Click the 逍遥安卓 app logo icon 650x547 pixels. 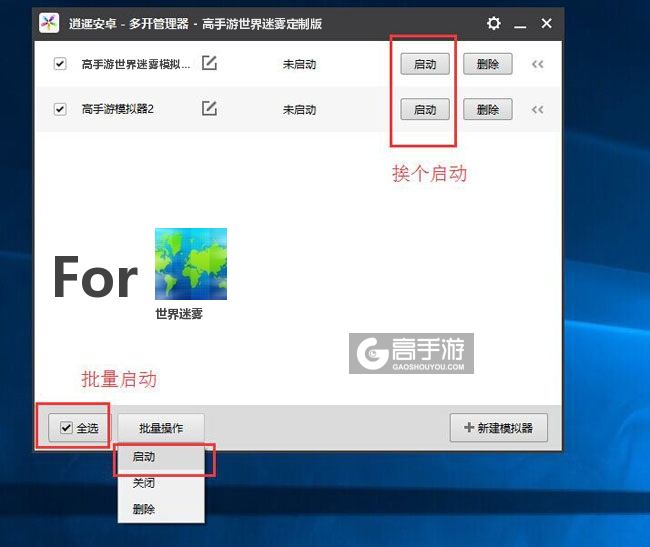tap(49, 23)
